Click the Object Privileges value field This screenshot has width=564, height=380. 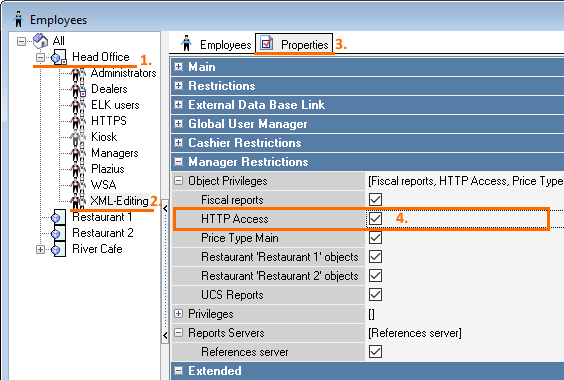click(x=465, y=181)
